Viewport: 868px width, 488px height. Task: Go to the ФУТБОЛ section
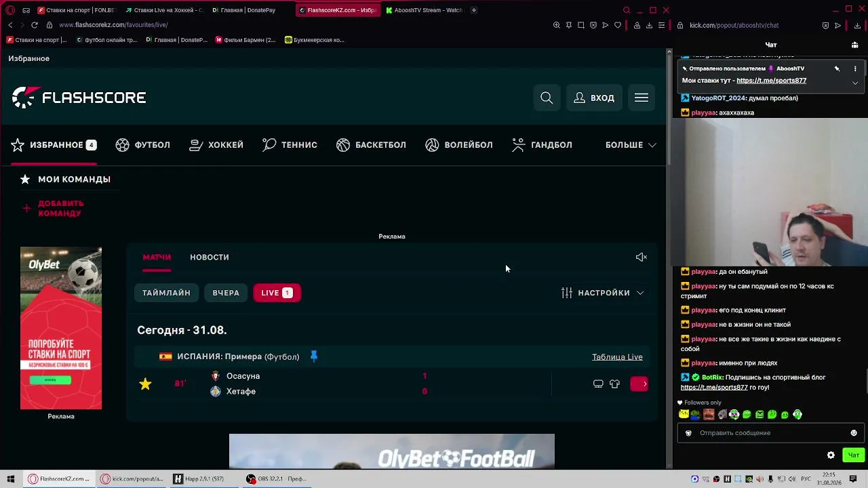pyautogui.click(x=142, y=145)
